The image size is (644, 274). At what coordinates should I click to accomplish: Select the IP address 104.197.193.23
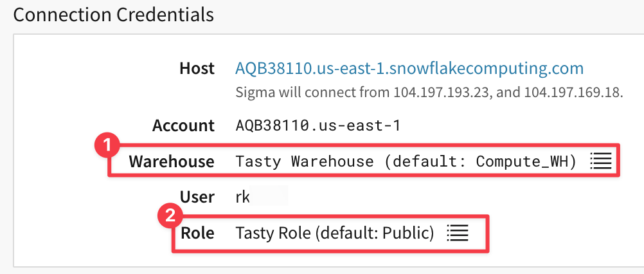tap(442, 92)
